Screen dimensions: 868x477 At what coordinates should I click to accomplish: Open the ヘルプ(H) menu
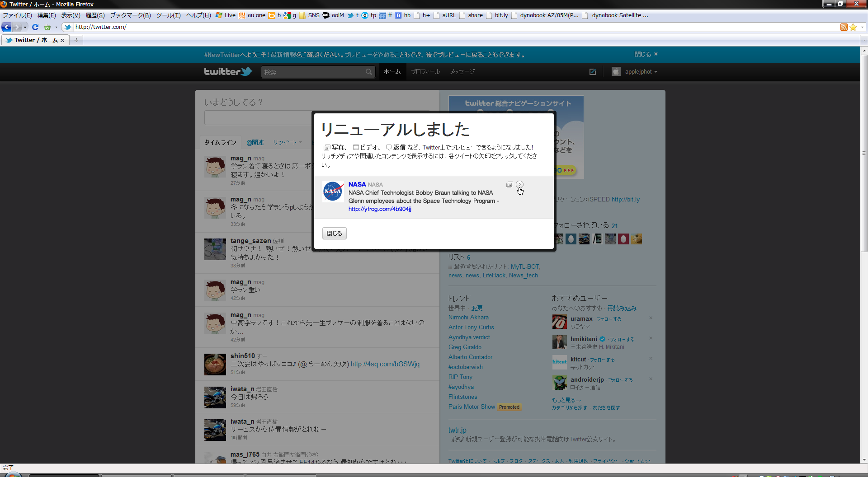point(198,15)
